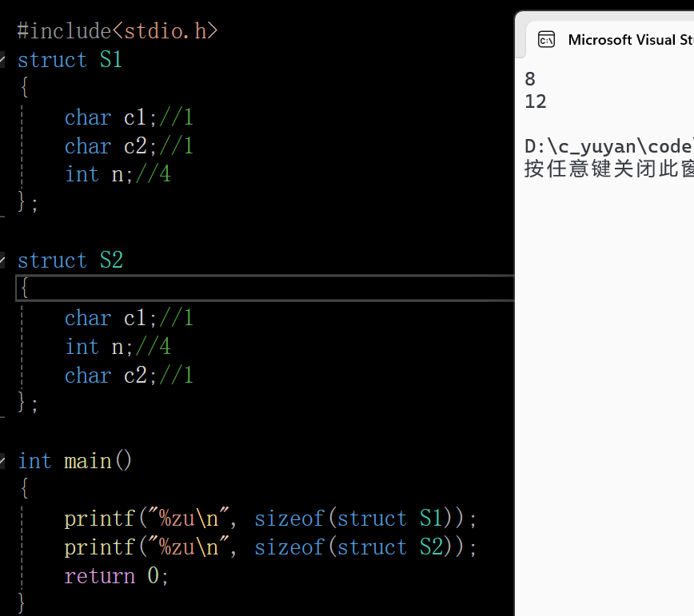This screenshot has height=616, width=694.
Task: Collapse the struct S2 code block
Action: 2,260
